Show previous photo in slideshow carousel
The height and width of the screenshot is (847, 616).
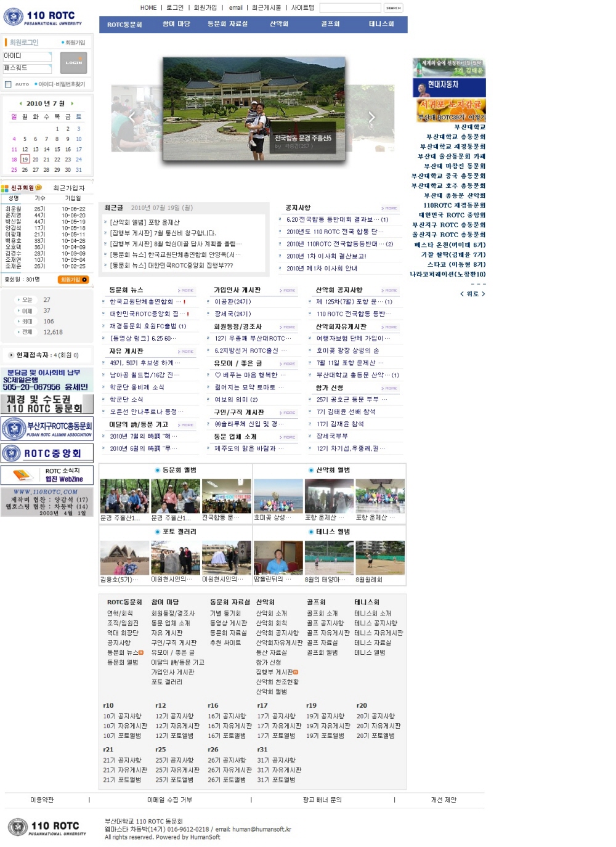(132, 117)
